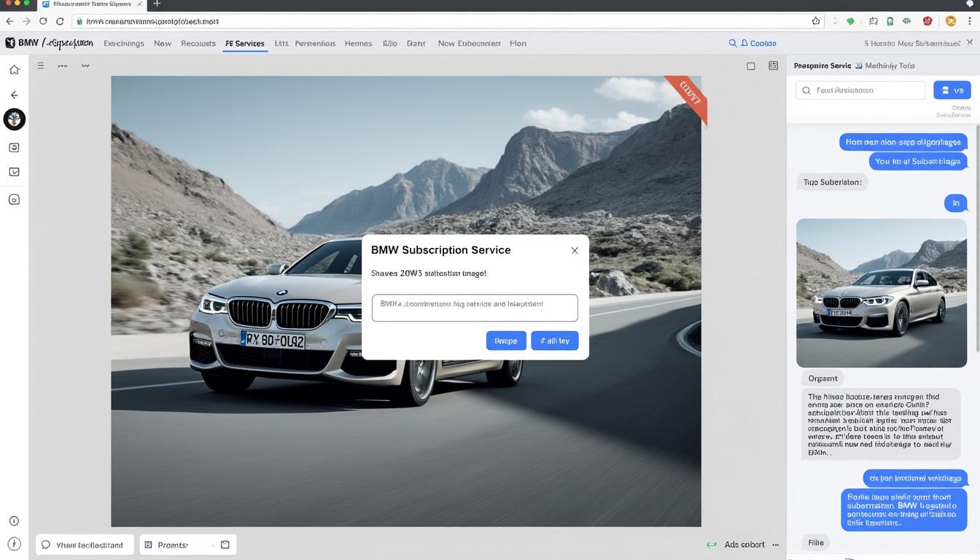Click the browser forward button
Screen dimensions: 980x560
(x=26, y=21)
